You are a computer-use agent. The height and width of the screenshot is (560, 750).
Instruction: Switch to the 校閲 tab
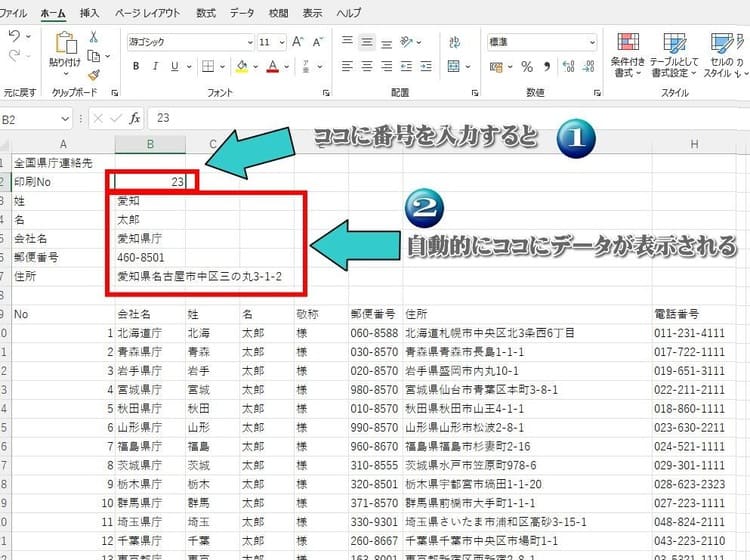coord(278,13)
